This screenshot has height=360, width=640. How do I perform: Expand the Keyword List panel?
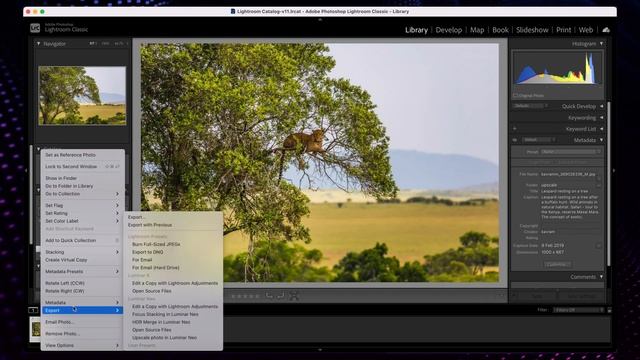click(x=602, y=129)
